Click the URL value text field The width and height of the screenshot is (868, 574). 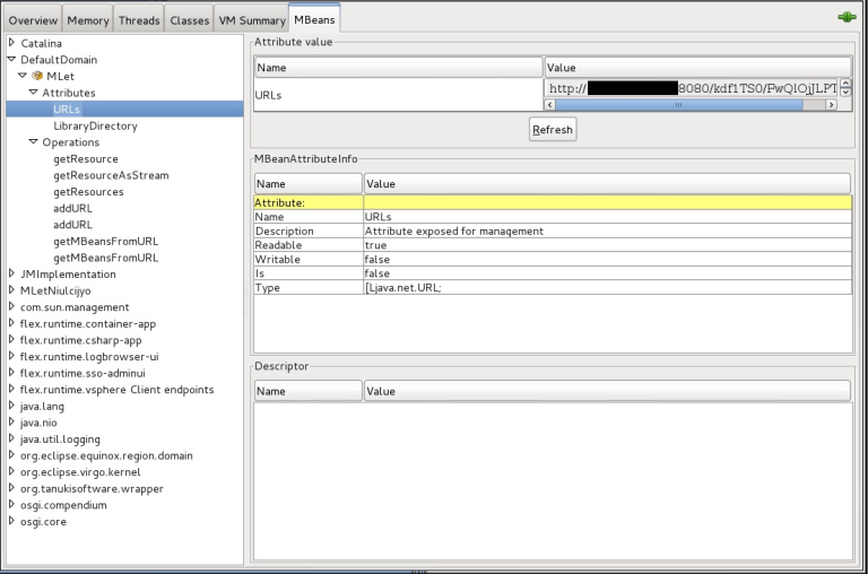691,88
